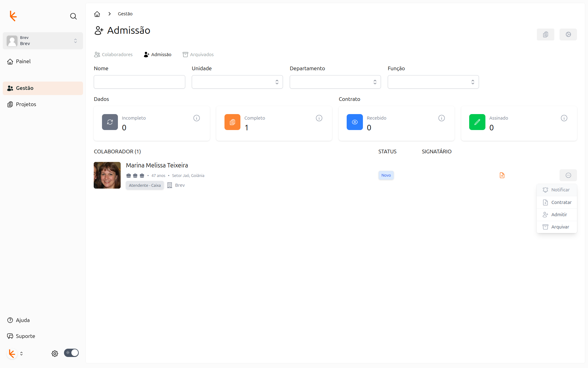The image size is (588, 368).
Task: Click the info icon on Incompleto card
Action: pos(197,118)
